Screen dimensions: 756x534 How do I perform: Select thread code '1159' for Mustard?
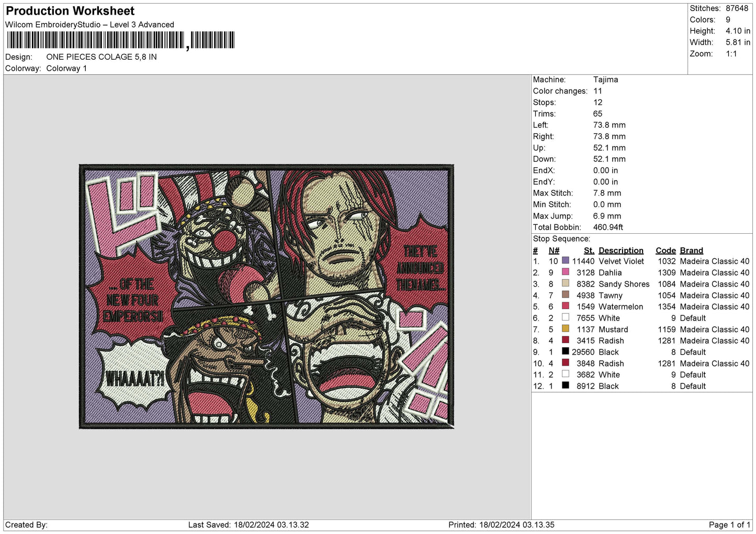coord(667,330)
